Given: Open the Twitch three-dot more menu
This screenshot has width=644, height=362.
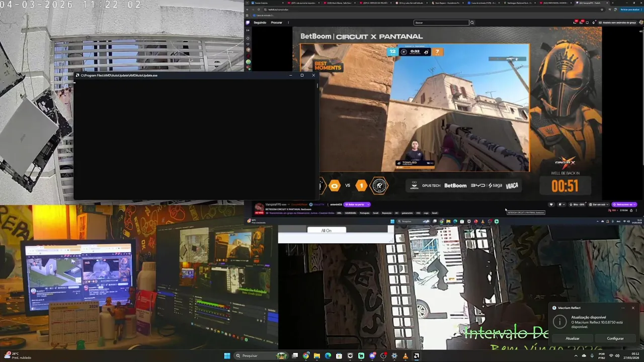Looking at the screenshot, I should pyautogui.click(x=288, y=23).
